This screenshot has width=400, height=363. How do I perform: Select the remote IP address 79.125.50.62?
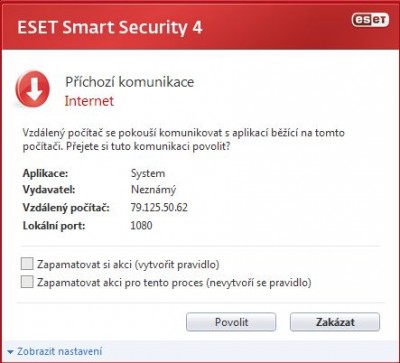point(159,208)
